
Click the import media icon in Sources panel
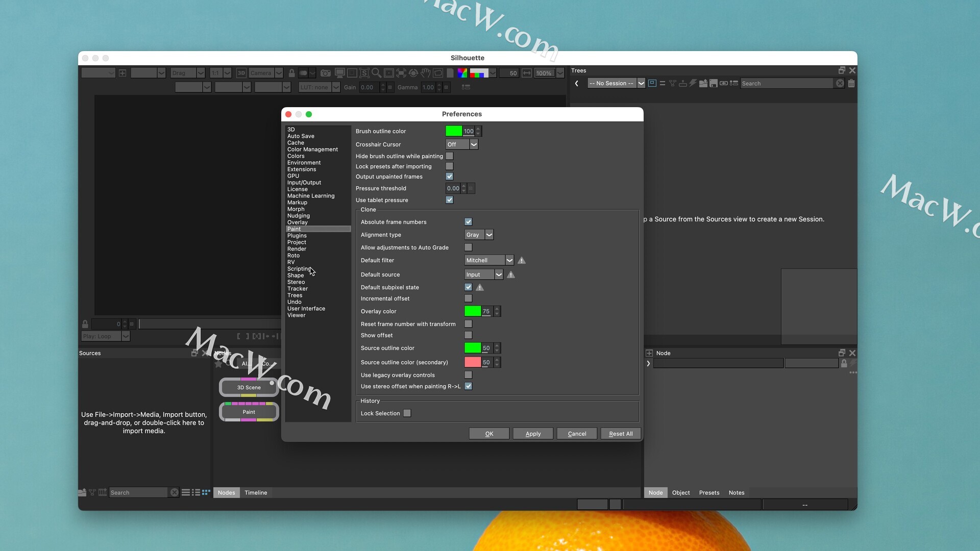[82, 492]
